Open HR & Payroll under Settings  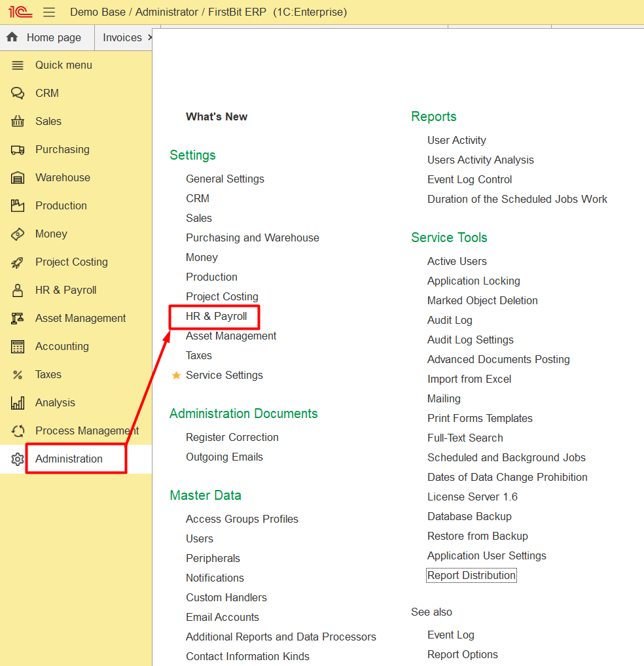216,316
